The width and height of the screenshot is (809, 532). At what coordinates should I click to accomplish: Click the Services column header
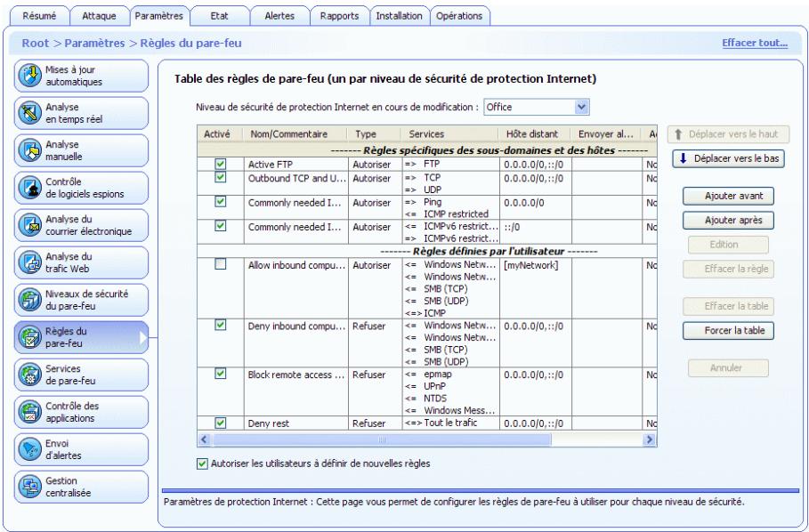point(450,134)
